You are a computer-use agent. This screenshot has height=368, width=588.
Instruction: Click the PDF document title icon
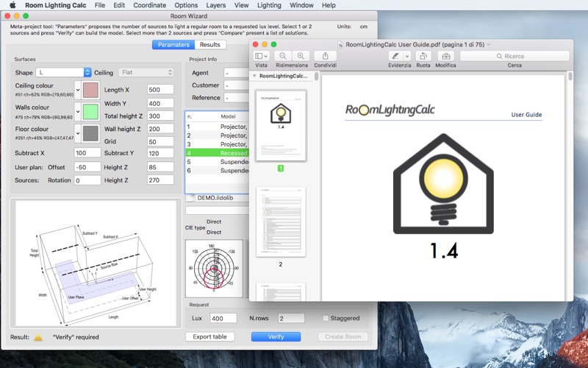(x=340, y=44)
